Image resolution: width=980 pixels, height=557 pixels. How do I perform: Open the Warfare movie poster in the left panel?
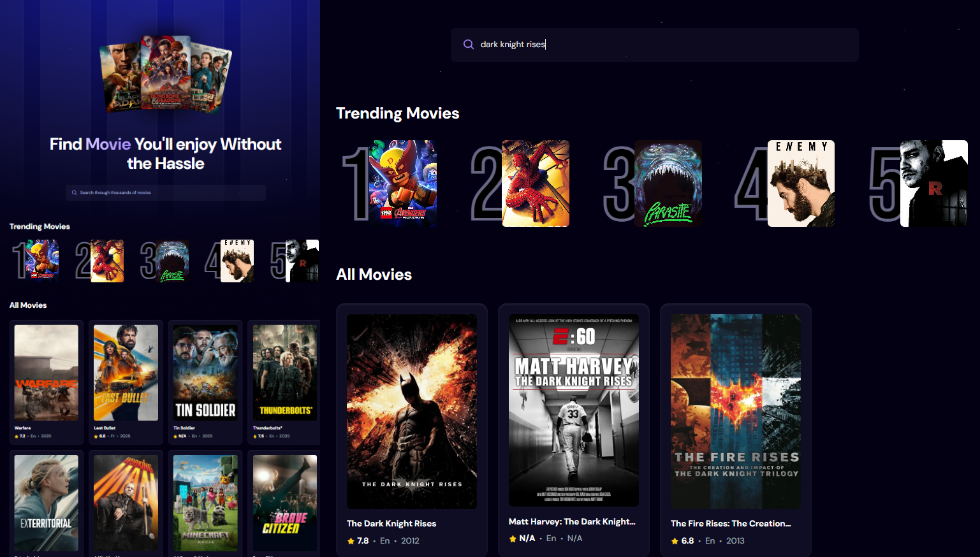pyautogui.click(x=47, y=373)
